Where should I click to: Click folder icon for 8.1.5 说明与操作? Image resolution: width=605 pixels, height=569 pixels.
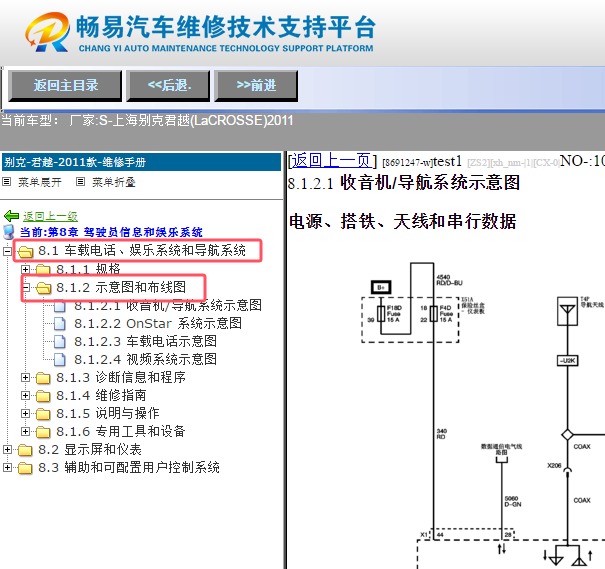[43, 414]
